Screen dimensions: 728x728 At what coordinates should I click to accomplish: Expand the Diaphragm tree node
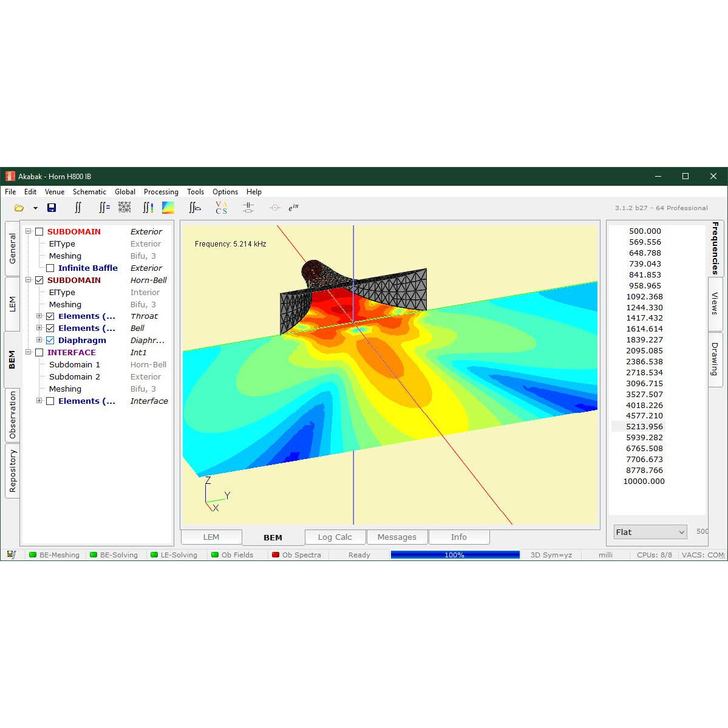(39, 341)
